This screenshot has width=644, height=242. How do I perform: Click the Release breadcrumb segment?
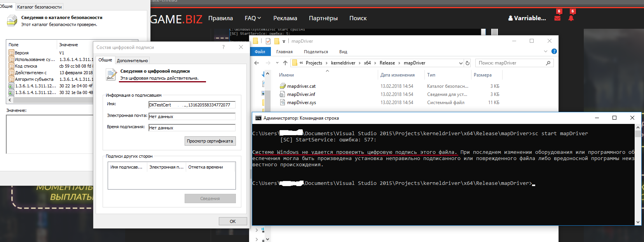[387, 63]
